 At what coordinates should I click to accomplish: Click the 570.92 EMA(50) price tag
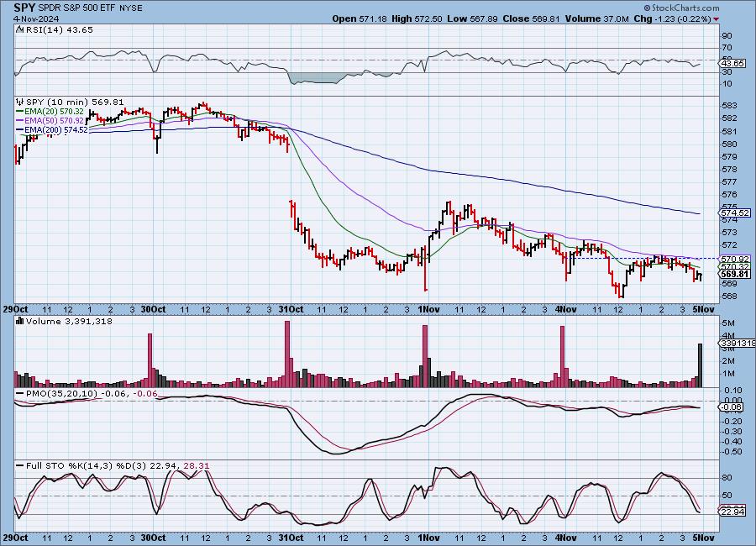[735, 259]
